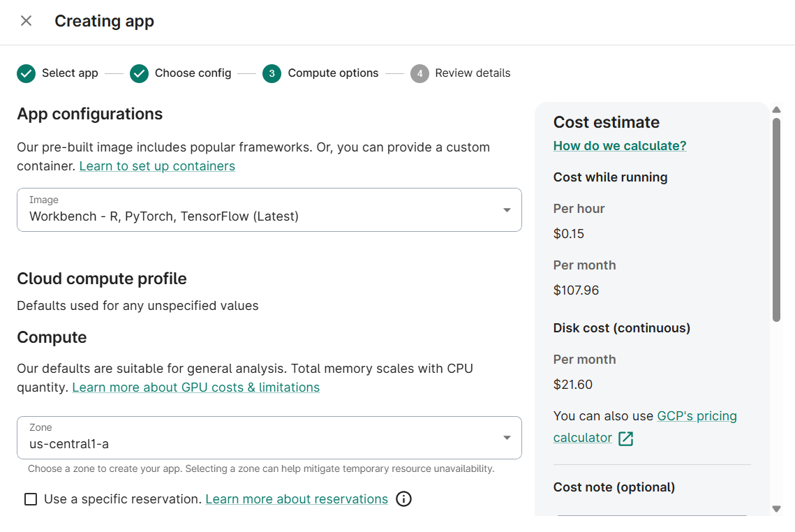Open Learn more about GPU costs & limitations
Image resolution: width=795 pixels, height=532 pixels.
196,387
